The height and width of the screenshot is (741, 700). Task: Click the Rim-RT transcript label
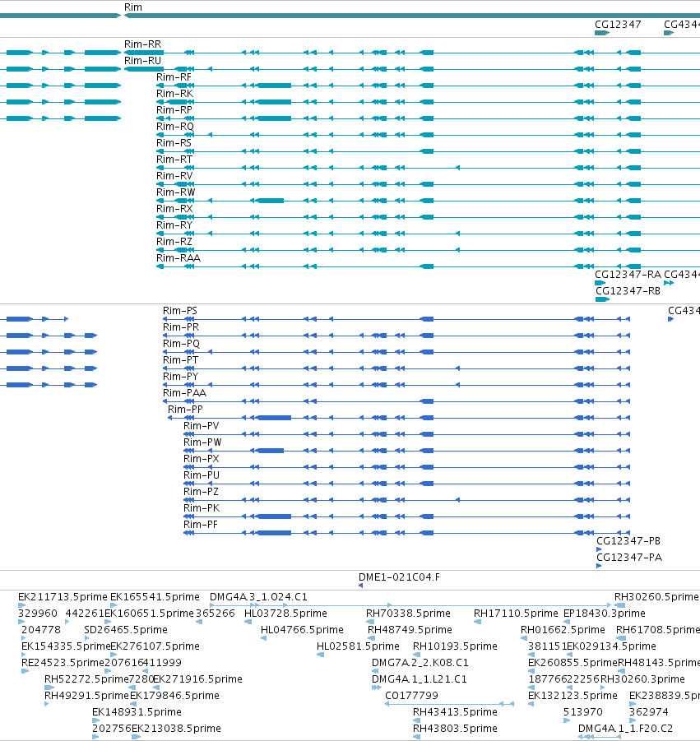(x=174, y=160)
